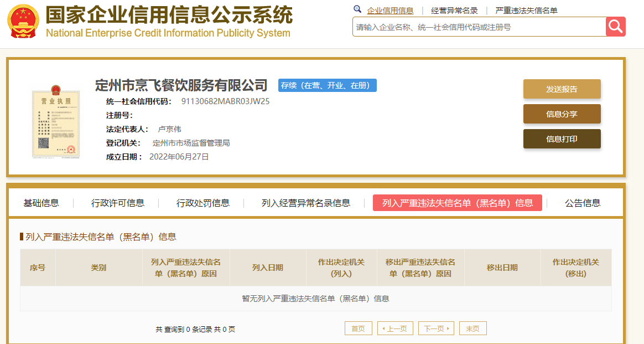Click the 共查询到 0 条记录 summary text
This screenshot has height=344, width=644.
click(195, 329)
